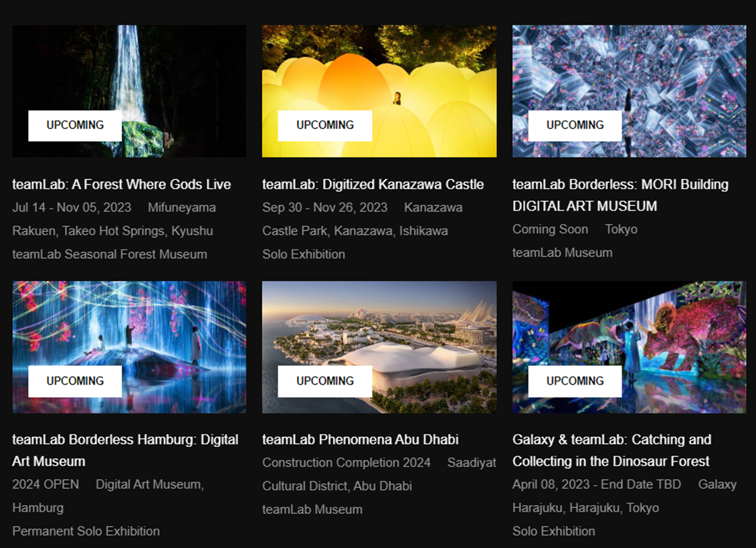
Task: Click the date 'Jul 14 - Nov 05, 2023'
Action: (x=72, y=207)
